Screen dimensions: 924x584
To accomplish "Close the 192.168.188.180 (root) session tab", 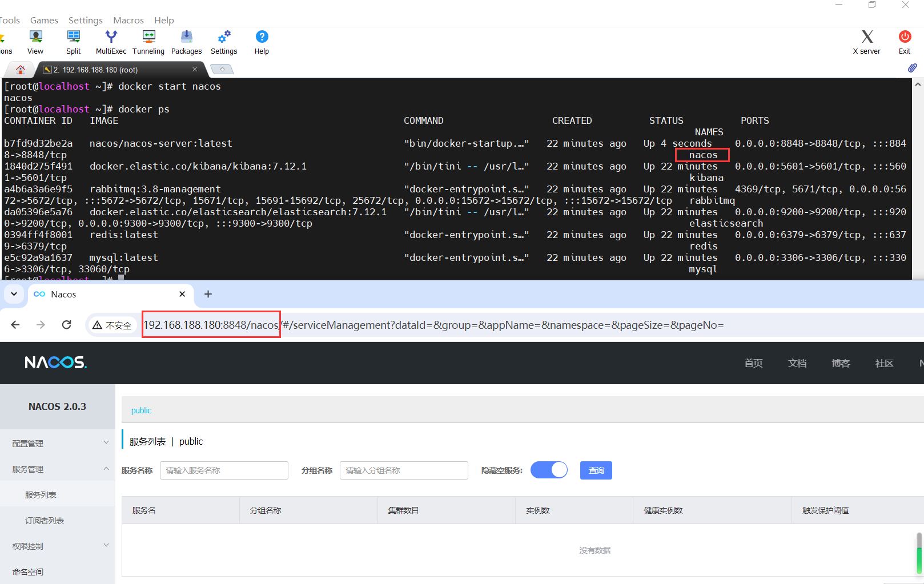I will coord(195,69).
